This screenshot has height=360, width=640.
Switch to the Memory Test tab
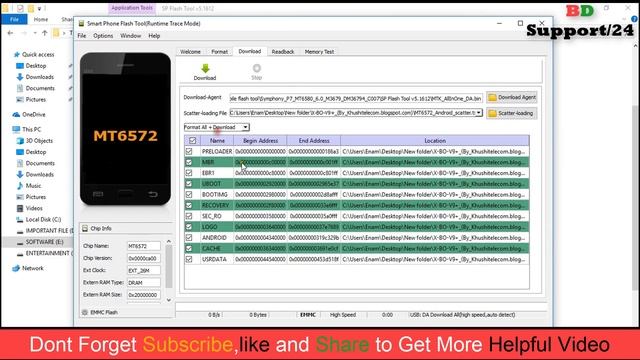pyautogui.click(x=319, y=52)
